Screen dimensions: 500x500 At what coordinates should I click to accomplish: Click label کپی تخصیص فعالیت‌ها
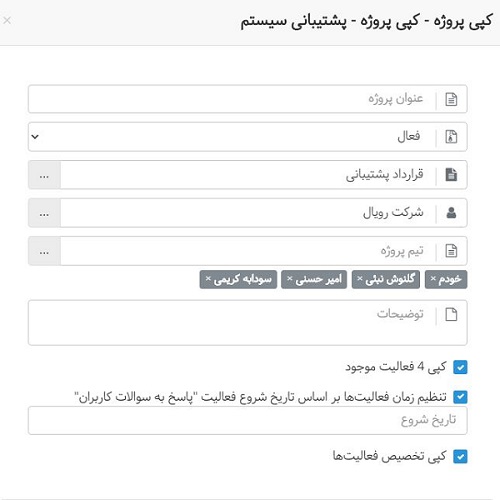(x=389, y=456)
